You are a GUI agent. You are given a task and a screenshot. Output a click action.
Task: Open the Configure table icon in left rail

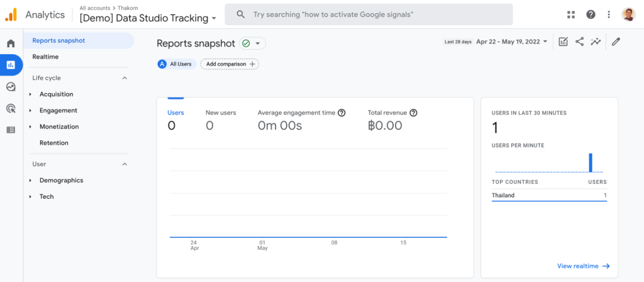pos(11,130)
